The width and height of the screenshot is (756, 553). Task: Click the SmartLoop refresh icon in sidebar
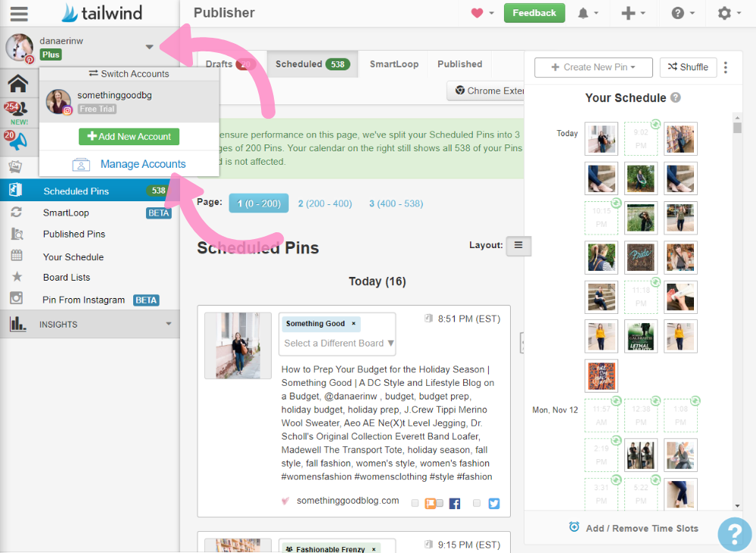17,212
